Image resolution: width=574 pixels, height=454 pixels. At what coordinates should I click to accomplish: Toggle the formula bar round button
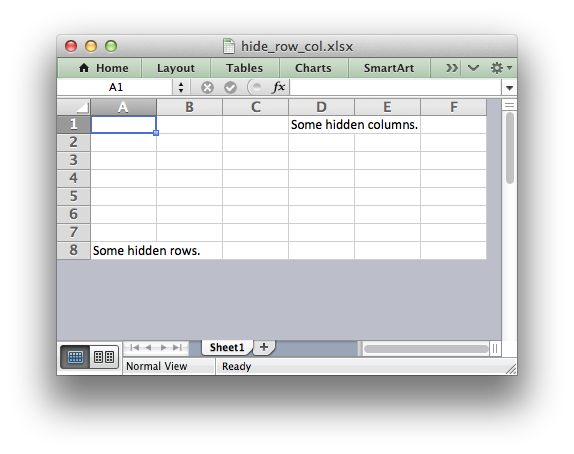[256, 87]
